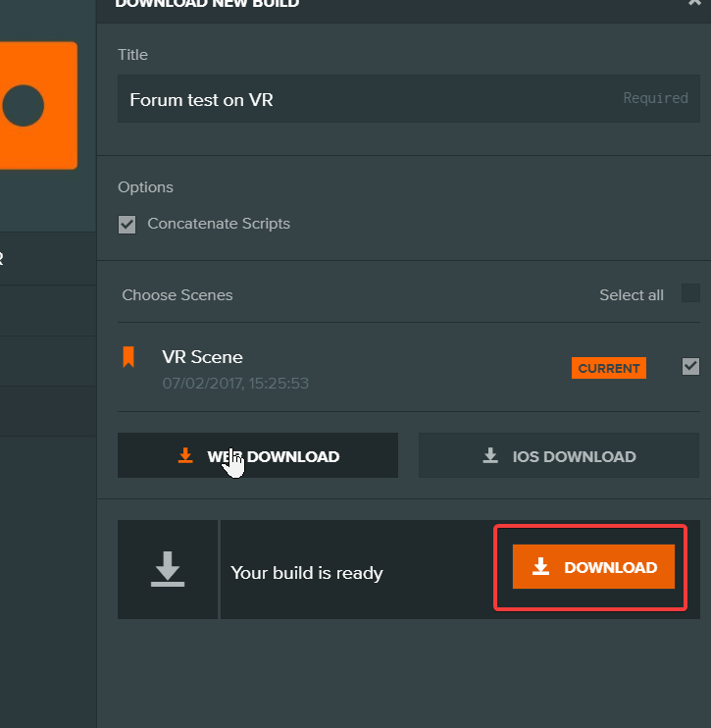The image size is (711, 728).
Task: Select the VR Scene name in the list
Action: pyautogui.click(x=202, y=357)
